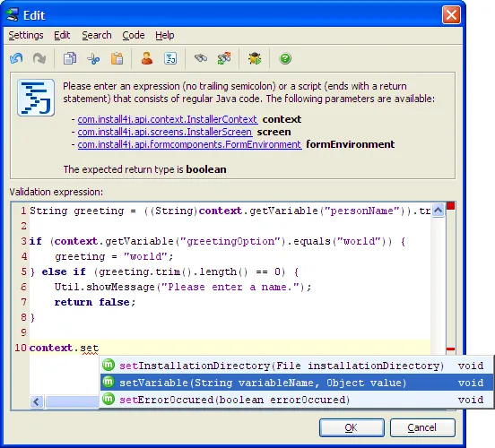Click line 6 Util.showMessage call
Image resolution: width=495 pixels, height=448 pixels.
click(x=183, y=287)
